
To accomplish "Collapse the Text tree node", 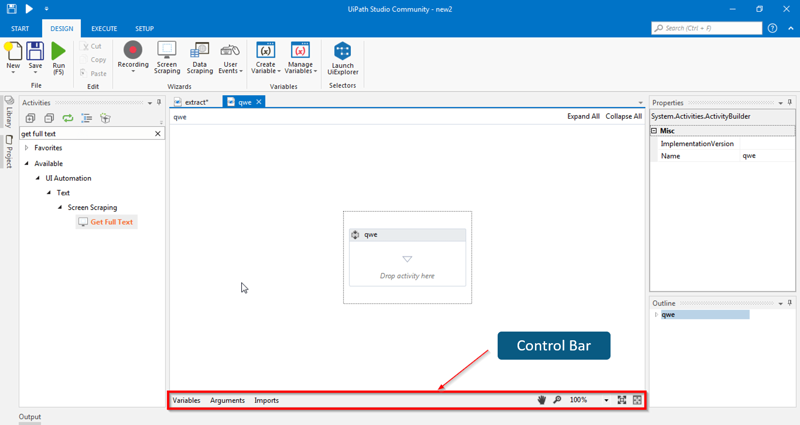I will click(x=49, y=193).
